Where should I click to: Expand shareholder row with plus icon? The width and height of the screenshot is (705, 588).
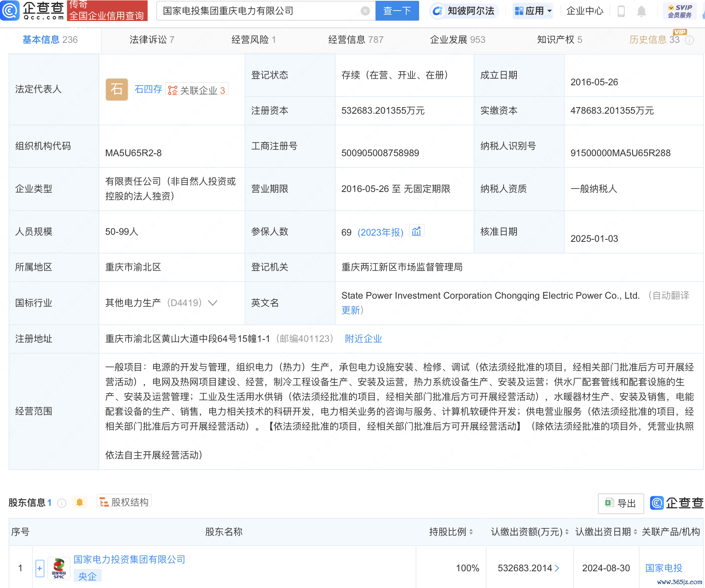click(39, 568)
